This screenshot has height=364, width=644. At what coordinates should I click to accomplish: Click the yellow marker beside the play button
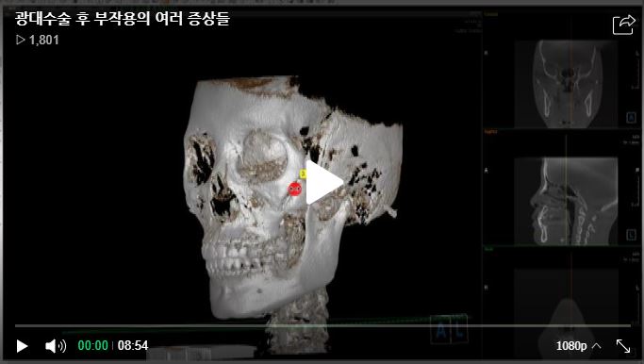(x=303, y=174)
